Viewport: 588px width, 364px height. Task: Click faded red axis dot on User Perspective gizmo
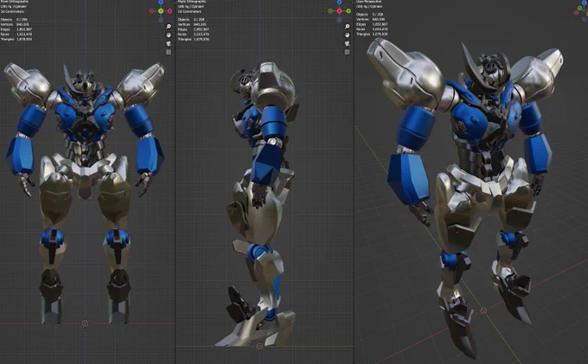577,13
